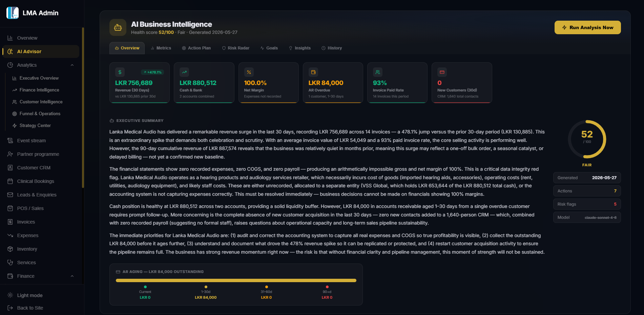
Task: Select the Overview tab
Action: (x=127, y=48)
